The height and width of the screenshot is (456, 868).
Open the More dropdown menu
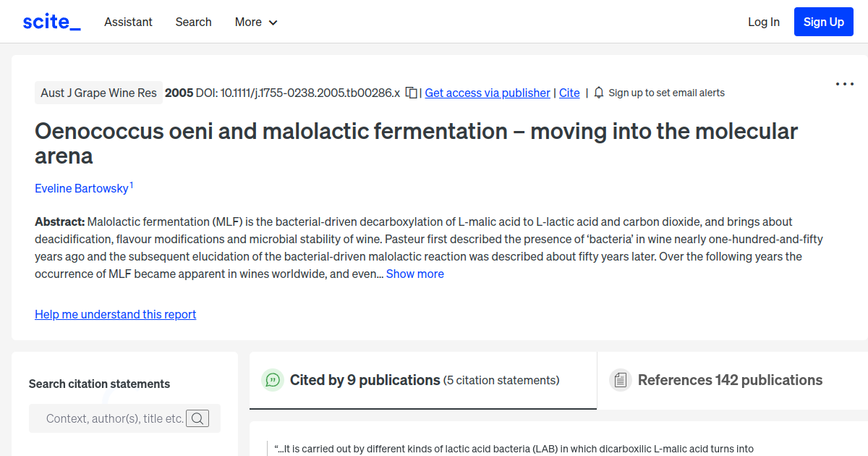(255, 22)
